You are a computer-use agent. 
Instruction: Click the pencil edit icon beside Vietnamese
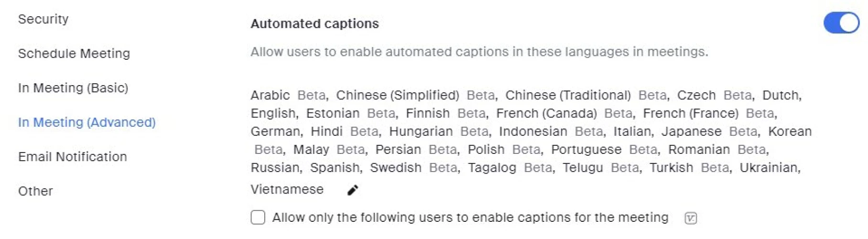point(353,190)
